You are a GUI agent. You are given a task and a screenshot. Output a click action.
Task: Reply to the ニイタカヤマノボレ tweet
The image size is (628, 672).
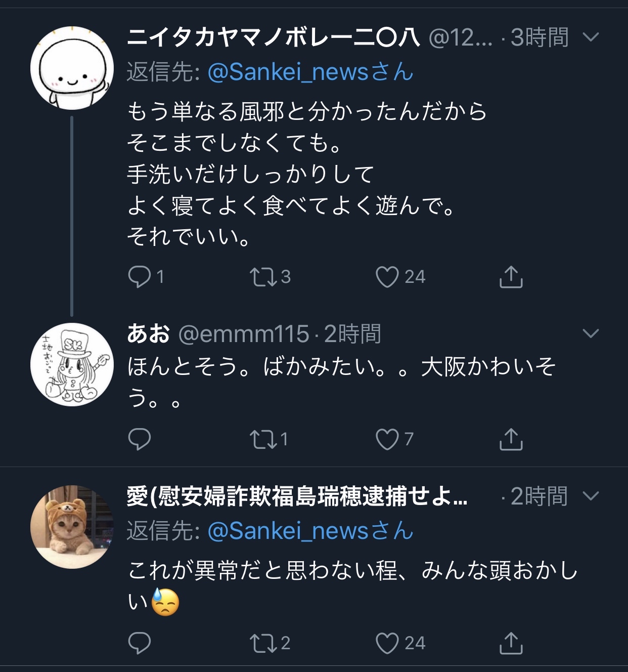[140, 277]
